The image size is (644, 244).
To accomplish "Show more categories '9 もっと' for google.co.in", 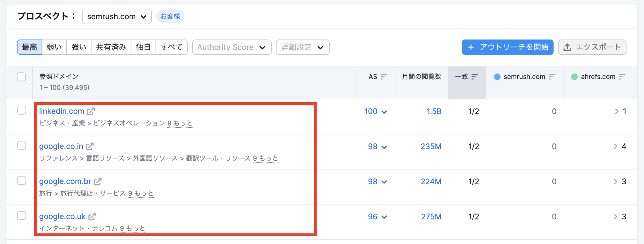I will coord(266,158).
